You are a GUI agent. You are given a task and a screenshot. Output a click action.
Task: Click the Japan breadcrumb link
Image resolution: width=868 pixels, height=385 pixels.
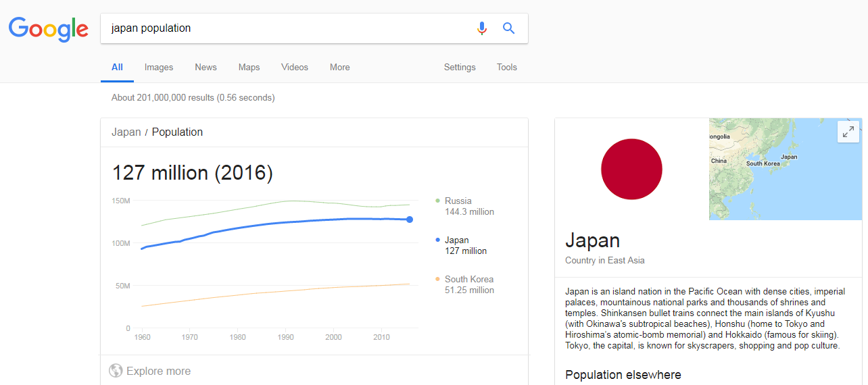[126, 132]
